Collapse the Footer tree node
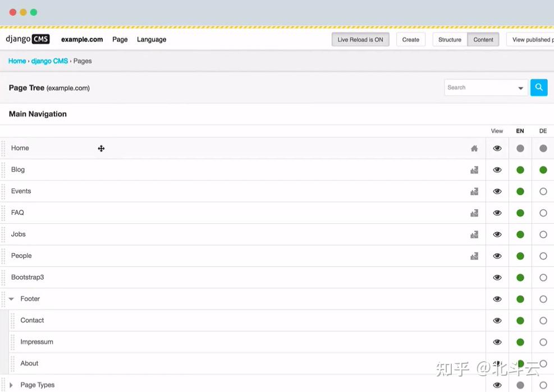This screenshot has width=554, height=392. tap(11, 299)
